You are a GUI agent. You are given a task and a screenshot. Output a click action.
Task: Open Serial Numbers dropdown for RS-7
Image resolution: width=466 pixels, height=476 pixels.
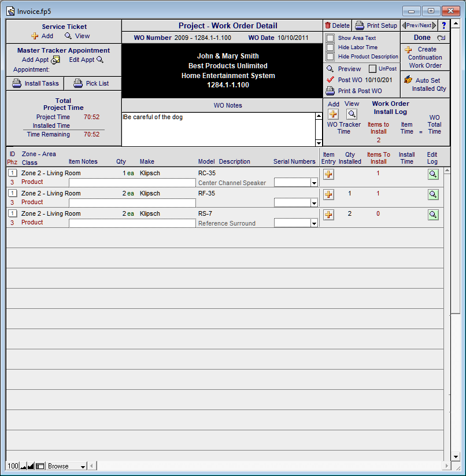314,223
